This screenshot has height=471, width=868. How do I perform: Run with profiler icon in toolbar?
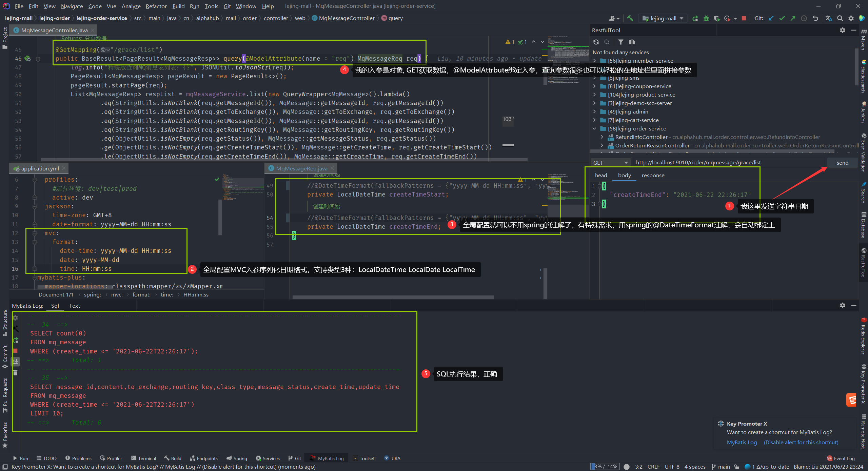(727, 18)
